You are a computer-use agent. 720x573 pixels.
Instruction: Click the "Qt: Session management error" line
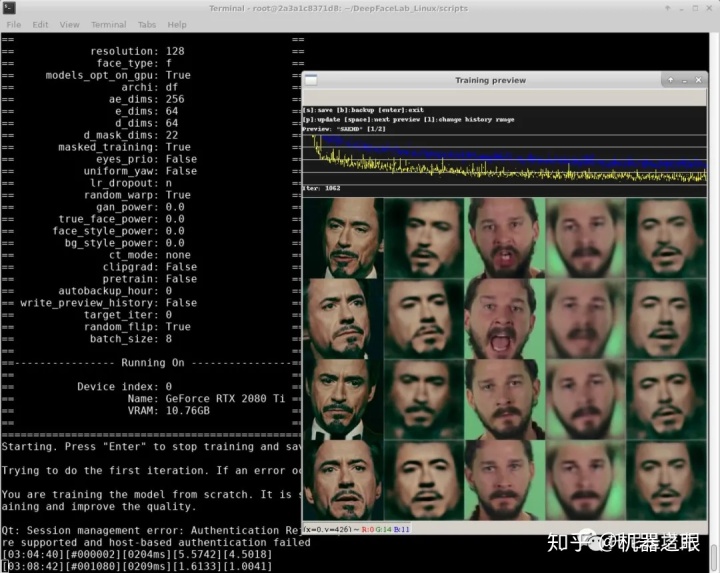coord(152,530)
